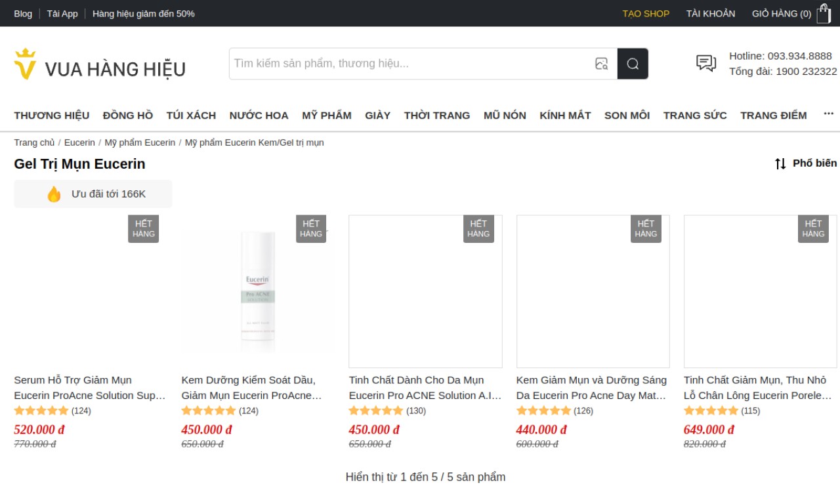Image resolution: width=840 pixels, height=504 pixels.
Task: Click the blank image of Tinh Chất Giảm Mụn, Thu Nhỏ
Action: coord(761,291)
